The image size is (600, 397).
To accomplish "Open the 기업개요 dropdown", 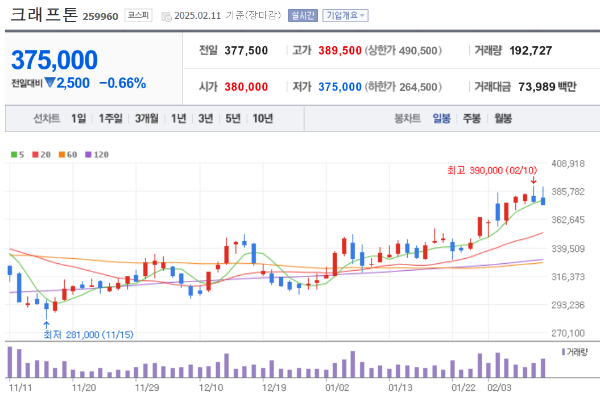I will click(345, 15).
